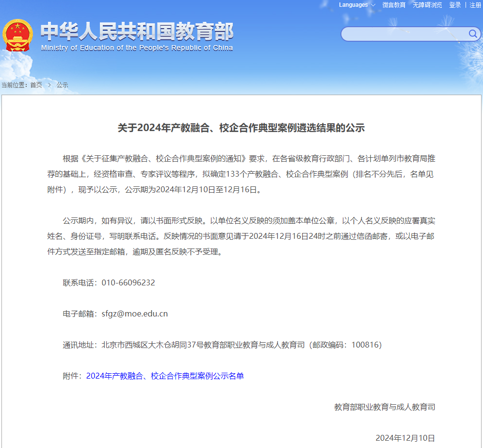Click the date 2024年12月10日 at the bottom
Viewport: 483px width, 448px height.
pyautogui.click(x=405, y=438)
